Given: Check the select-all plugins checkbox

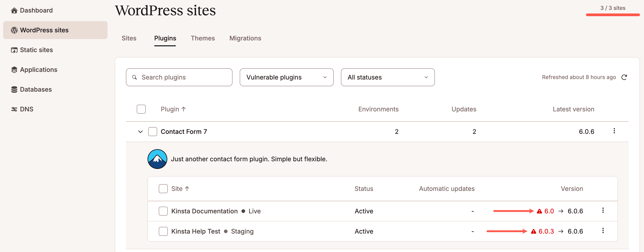Looking at the screenshot, I should pos(141,109).
